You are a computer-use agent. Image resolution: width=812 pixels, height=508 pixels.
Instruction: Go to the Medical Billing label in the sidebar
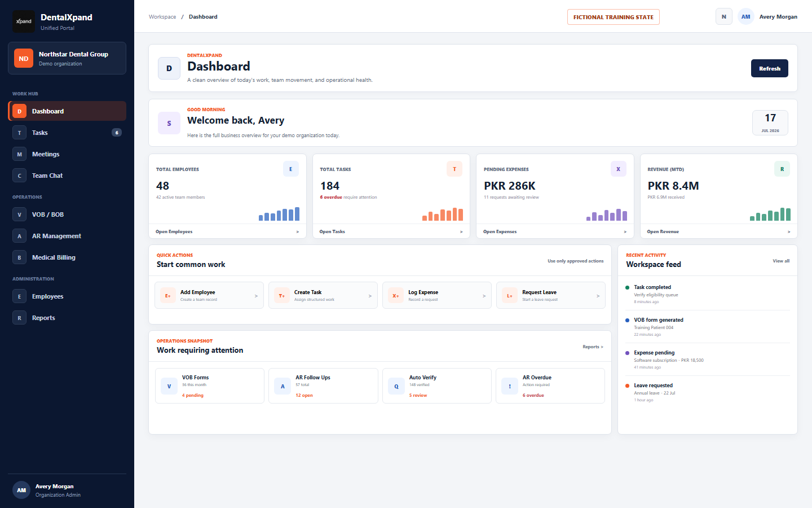tap(54, 257)
